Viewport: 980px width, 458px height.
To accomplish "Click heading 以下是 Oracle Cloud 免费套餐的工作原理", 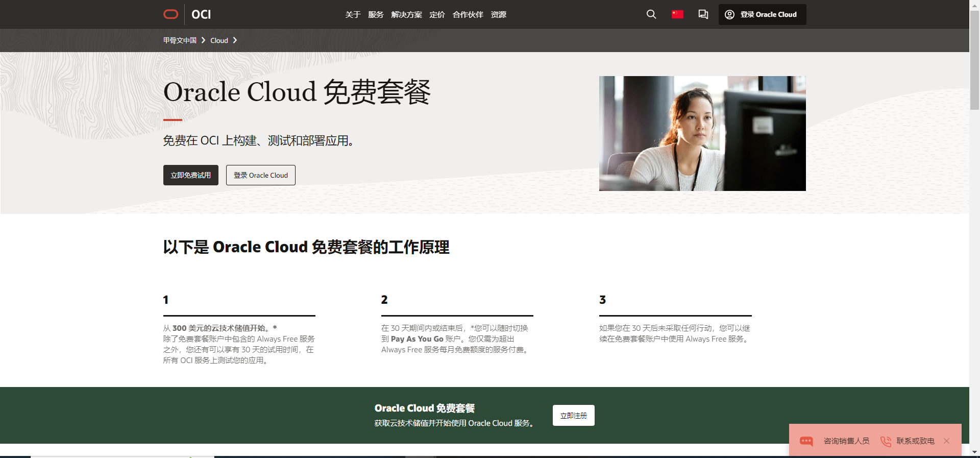I will click(x=306, y=247).
